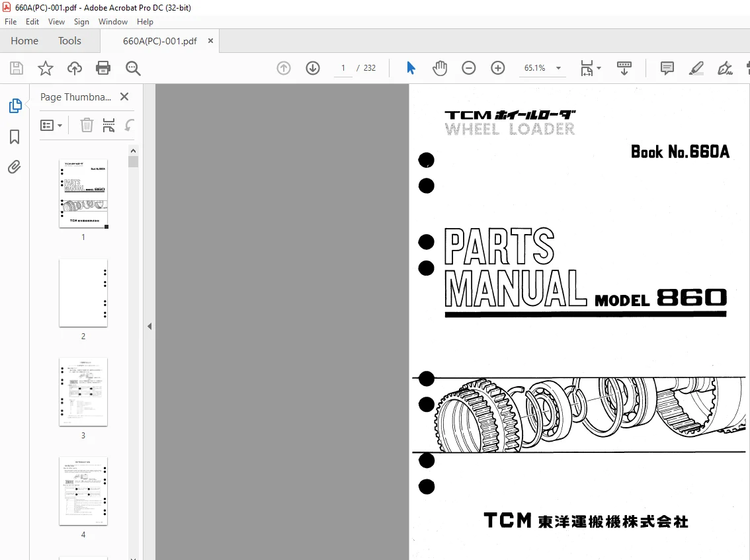
Task: Open the Bookmarks sidebar icon
Action: coord(15,137)
